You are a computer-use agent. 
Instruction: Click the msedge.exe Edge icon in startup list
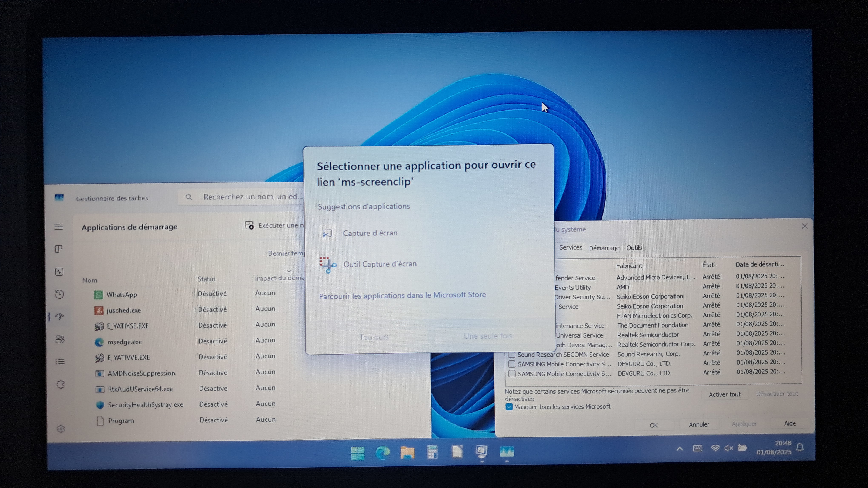coord(99,342)
